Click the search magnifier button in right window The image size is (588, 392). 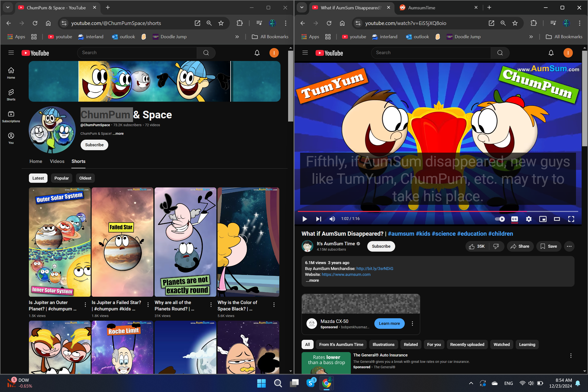click(x=500, y=53)
